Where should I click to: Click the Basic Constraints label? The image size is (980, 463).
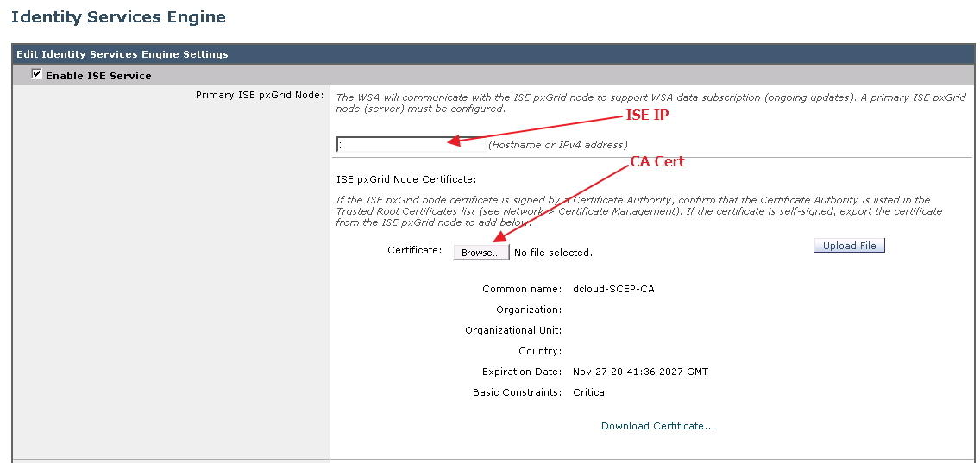pos(518,392)
